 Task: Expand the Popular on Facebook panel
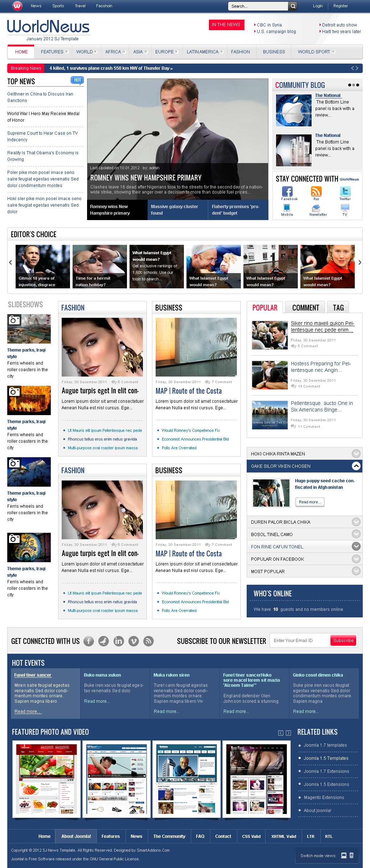tap(356, 559)
